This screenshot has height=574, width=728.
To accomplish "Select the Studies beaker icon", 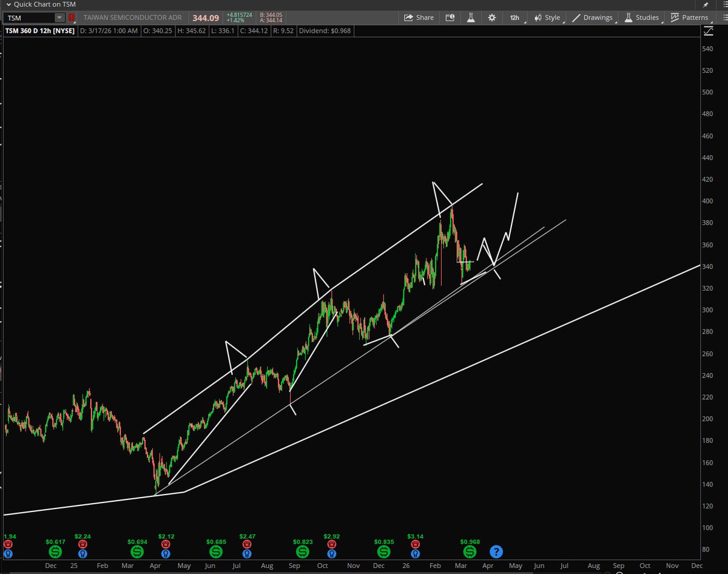I will point(628,18).
